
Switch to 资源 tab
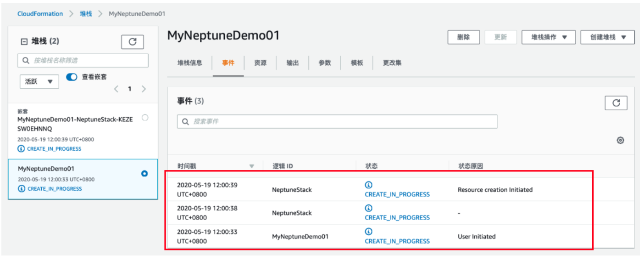[260, 63]
